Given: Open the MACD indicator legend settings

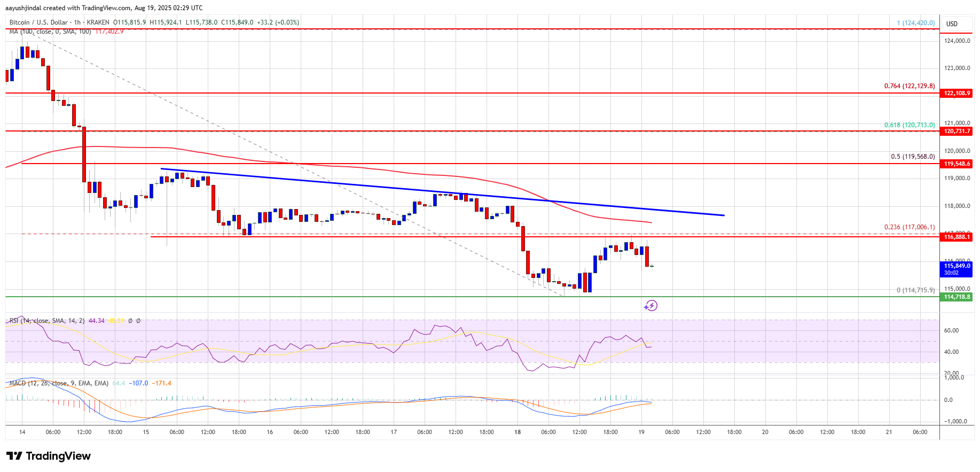Looking at the screenshot, I should (x=59, y=383).
